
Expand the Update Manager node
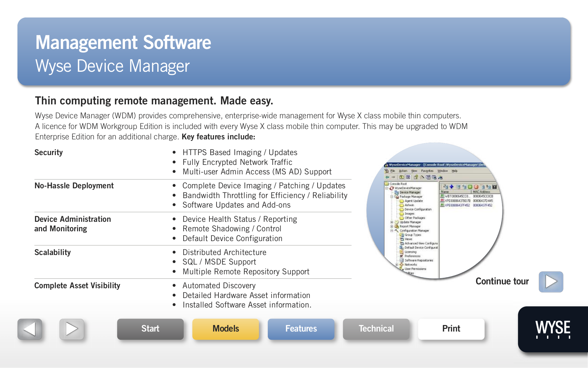[391, 222]
